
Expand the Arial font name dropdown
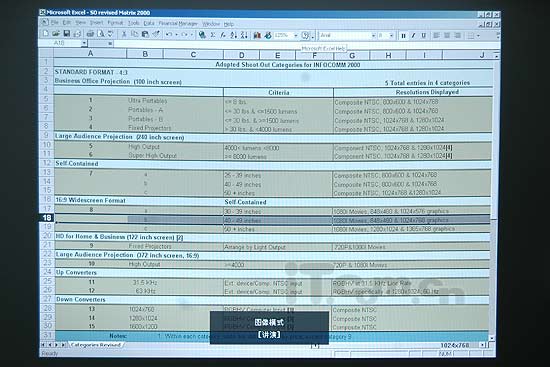(373, 35)
